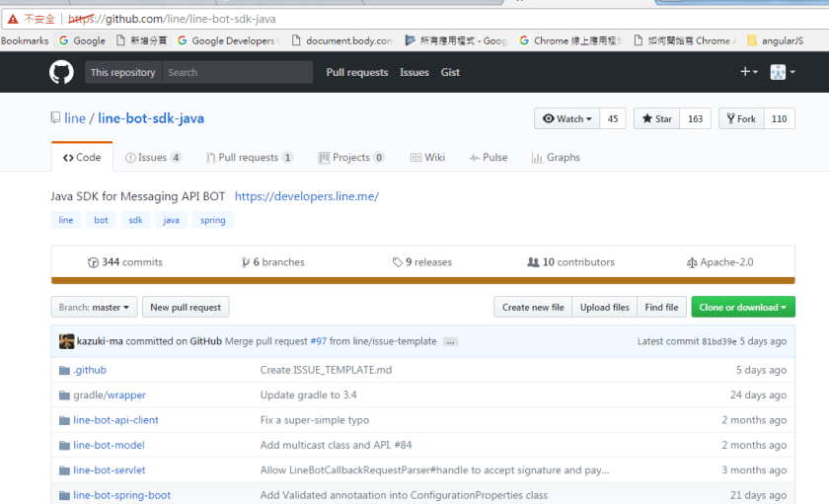Screen dimensions: 829x504
Task: Switch to the Pull requests tab
Action: [x=249, y=157]
